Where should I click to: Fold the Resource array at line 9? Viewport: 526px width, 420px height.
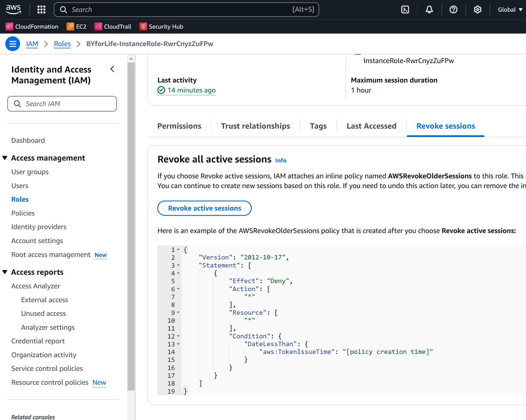pyautogui.click(x=178, y=313)
